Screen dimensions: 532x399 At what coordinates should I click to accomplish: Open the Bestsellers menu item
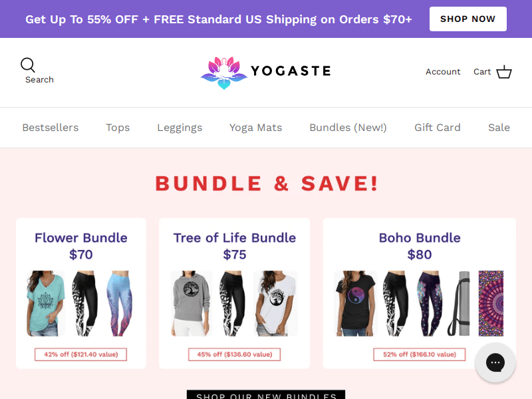click(x=50, y=128)
